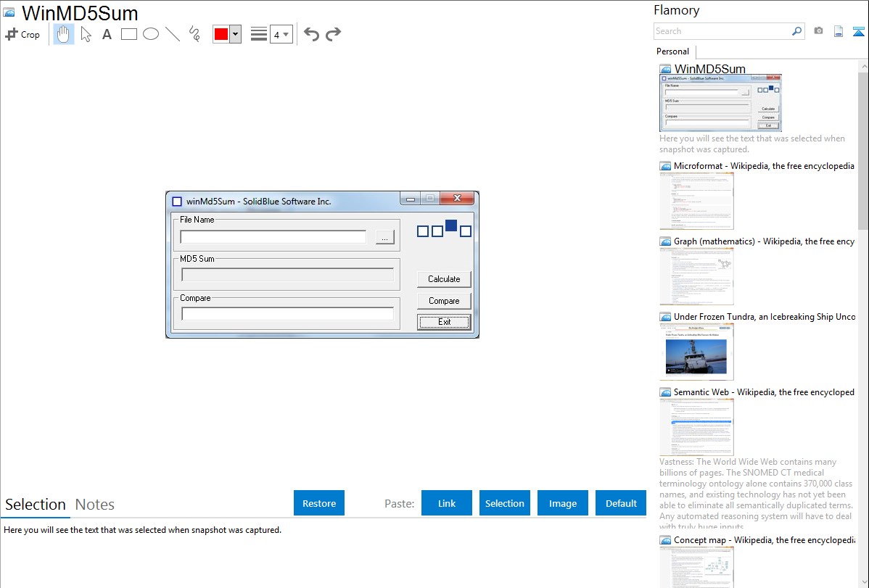The width and height of the screenshot is (869, 588).
Task: Click the icon beside Microformat snapshot title
Action: 665,166
